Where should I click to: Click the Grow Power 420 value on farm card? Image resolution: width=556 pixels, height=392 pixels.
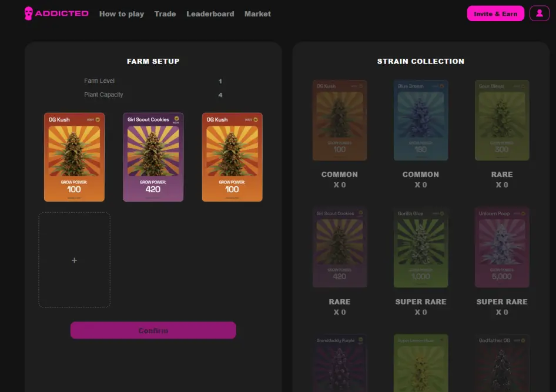153,189
